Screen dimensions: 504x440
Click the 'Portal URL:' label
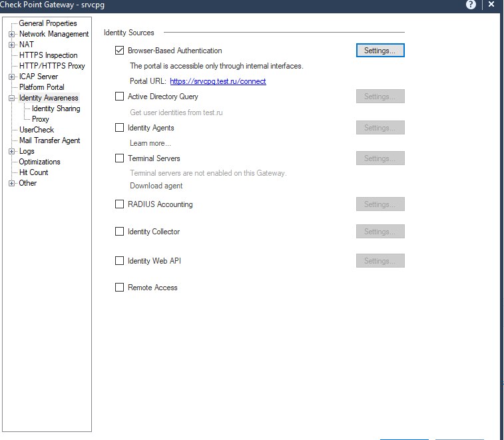coord(148,81)
